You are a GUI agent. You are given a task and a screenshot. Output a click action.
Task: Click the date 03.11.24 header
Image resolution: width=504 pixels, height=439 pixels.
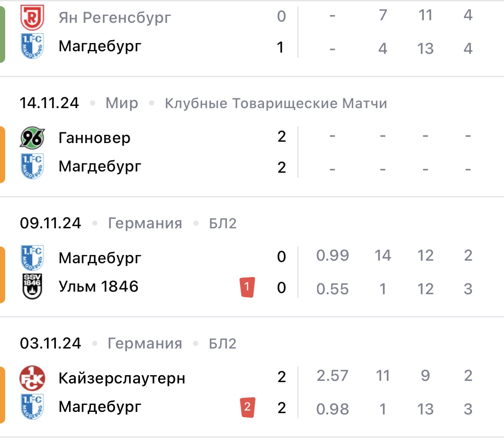pyautogui.click(x=49, y=343)
